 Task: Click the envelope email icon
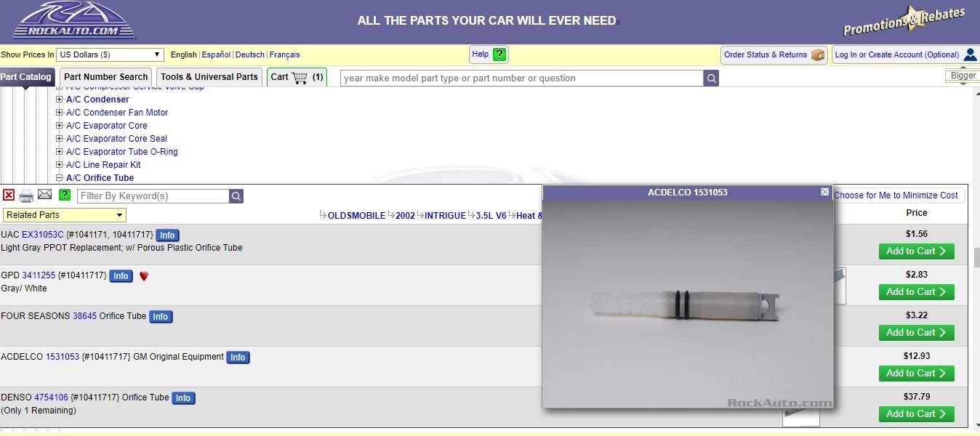[45, 194]
